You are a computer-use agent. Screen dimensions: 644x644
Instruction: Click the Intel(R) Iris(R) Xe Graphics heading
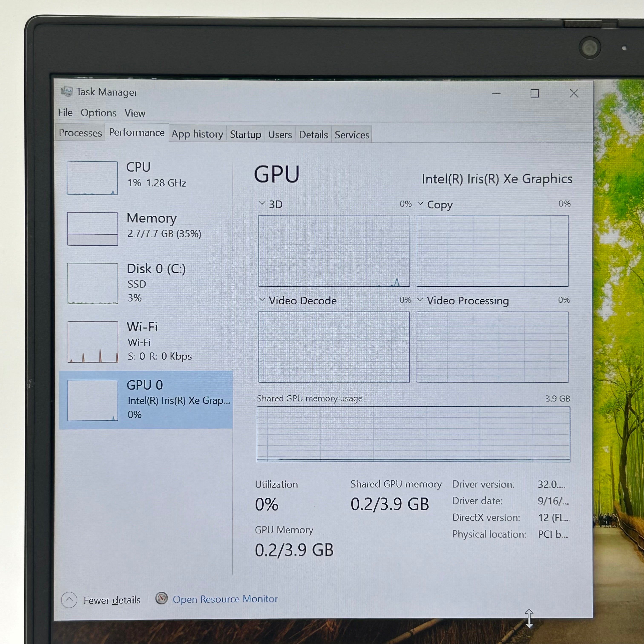497,179
